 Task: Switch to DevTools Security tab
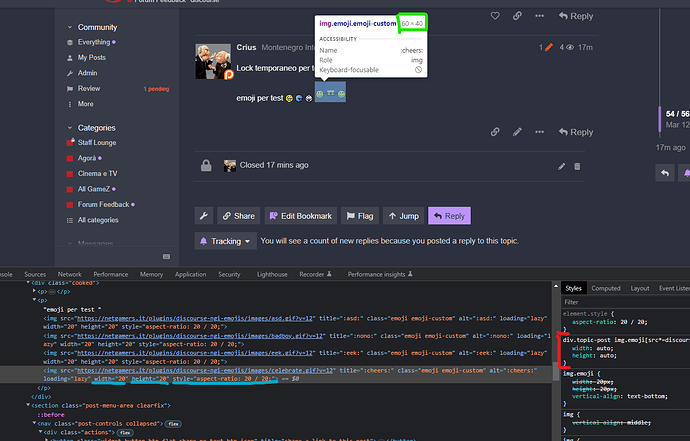(229, 274)
